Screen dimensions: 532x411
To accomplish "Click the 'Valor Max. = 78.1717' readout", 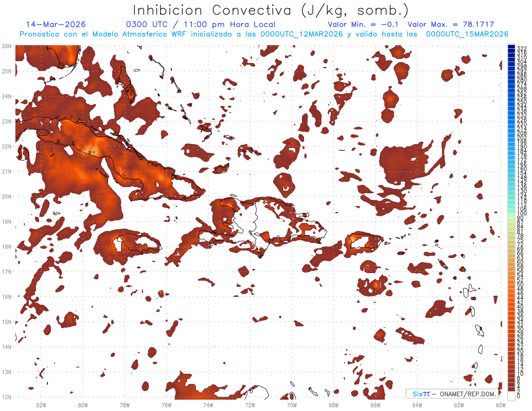I will pos(451,24).
